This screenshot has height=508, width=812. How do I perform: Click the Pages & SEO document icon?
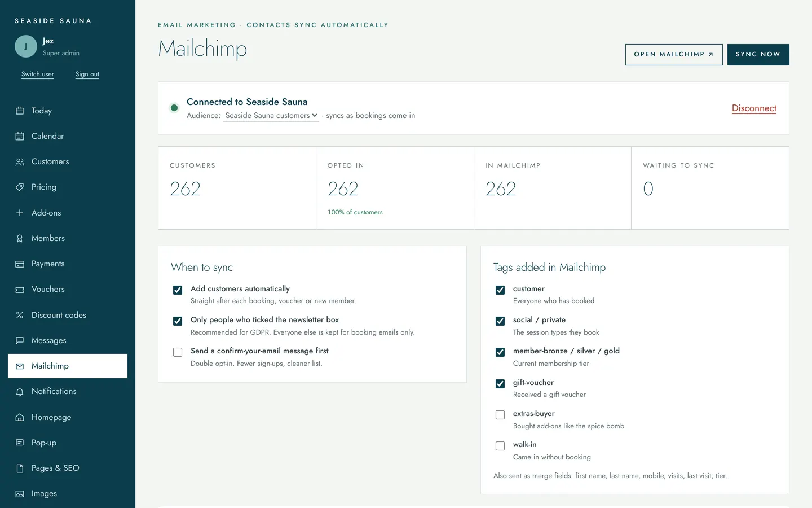coord(20,468)
